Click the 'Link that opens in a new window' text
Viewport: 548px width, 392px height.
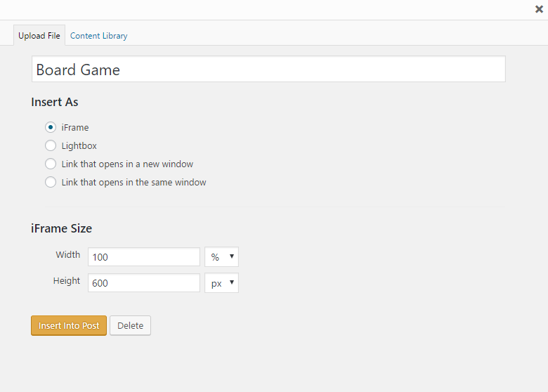point(127,164)
